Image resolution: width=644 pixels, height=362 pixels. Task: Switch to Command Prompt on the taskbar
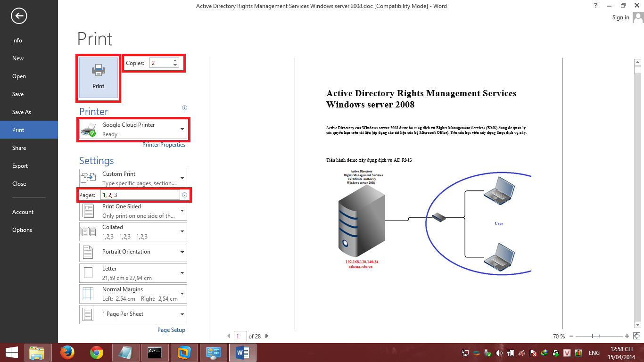155,353
